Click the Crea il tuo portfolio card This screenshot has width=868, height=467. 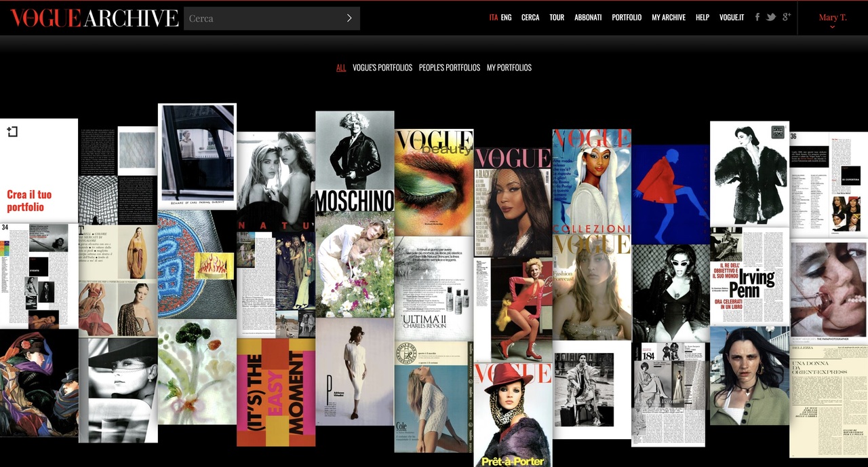(x=39, y=170)
